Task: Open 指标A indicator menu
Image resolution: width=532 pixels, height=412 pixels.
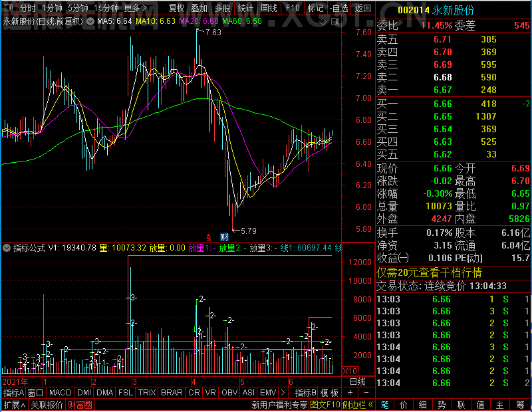Action: (x=13, y=393)
